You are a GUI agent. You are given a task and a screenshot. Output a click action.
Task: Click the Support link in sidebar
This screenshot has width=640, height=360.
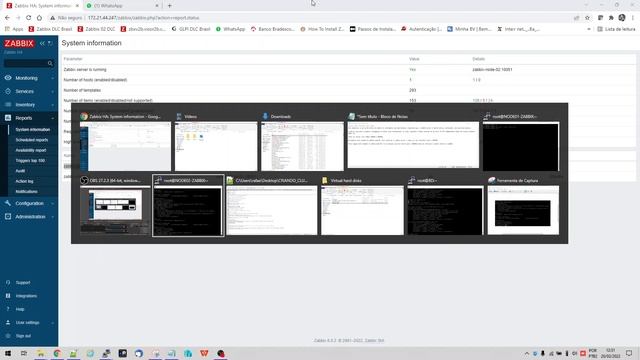pos(23,282)
